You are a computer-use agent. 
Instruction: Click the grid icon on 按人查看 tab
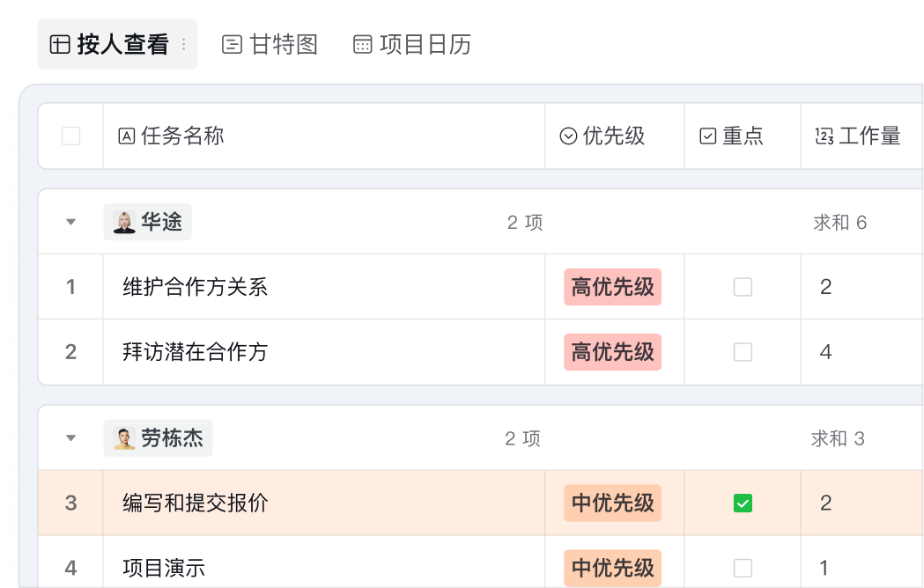[x=60, y=45]
